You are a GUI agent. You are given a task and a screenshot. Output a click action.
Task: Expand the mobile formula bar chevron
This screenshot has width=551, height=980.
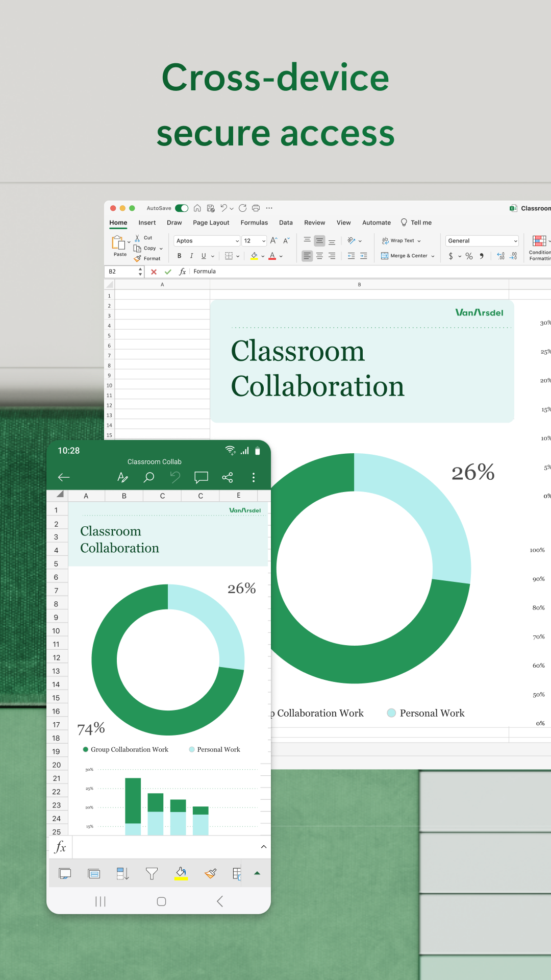[264, 847]
